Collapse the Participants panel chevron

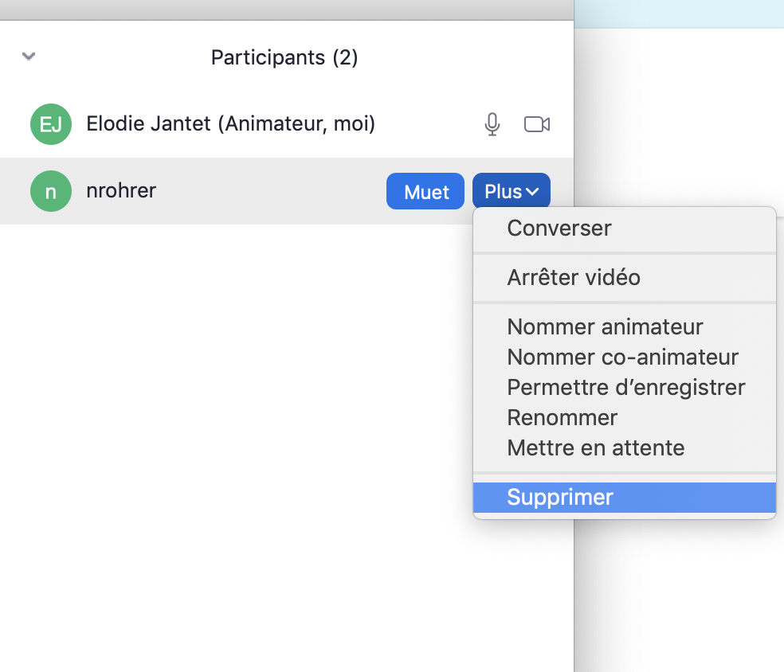pos(29,57)
